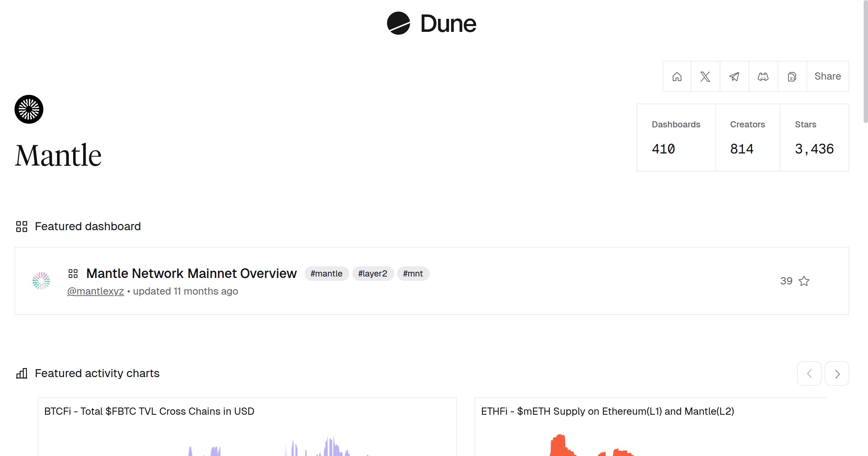Select the #layer2 tag
The image size is (868, 456).
[373, 274]
